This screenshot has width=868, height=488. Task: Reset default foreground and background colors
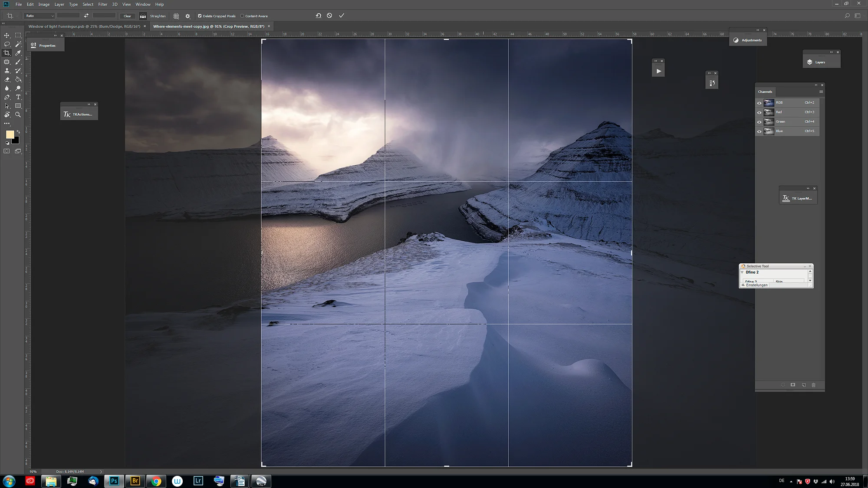pos(7,143)
